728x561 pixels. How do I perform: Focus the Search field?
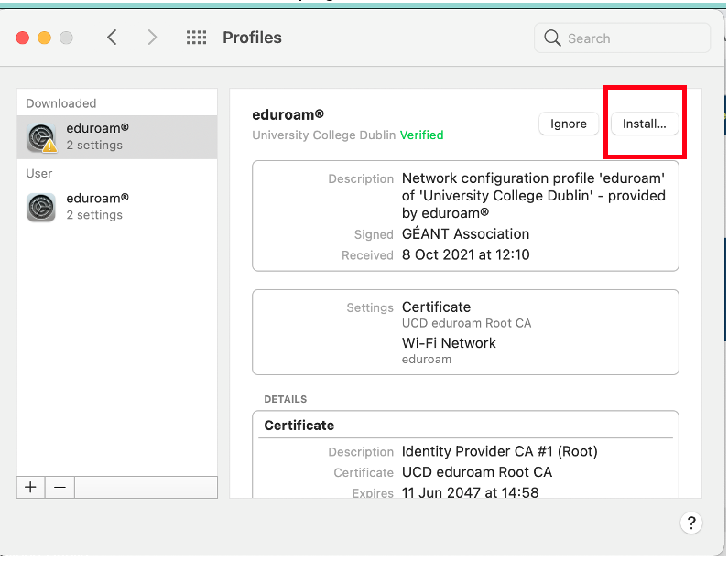tap(622, 38)
